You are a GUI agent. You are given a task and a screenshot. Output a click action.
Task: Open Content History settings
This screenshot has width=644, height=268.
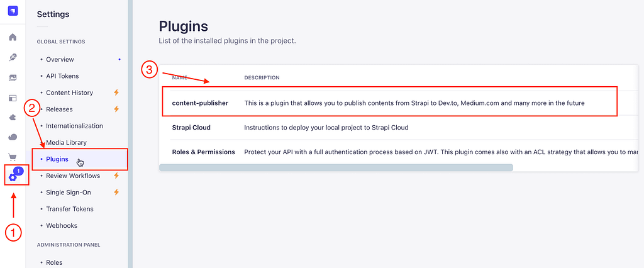[x=69, y=92]
